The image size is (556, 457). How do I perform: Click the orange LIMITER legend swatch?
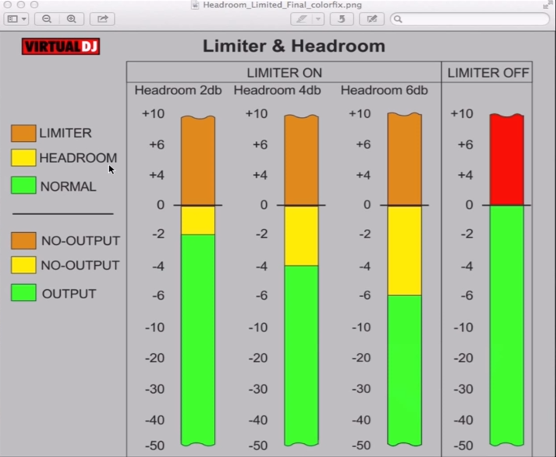[23, 133]
